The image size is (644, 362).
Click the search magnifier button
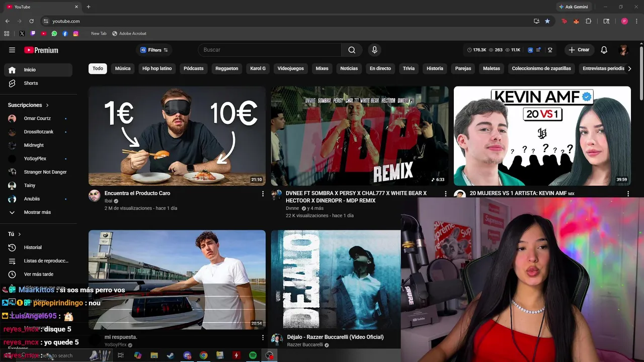click(x=352, y=50)
